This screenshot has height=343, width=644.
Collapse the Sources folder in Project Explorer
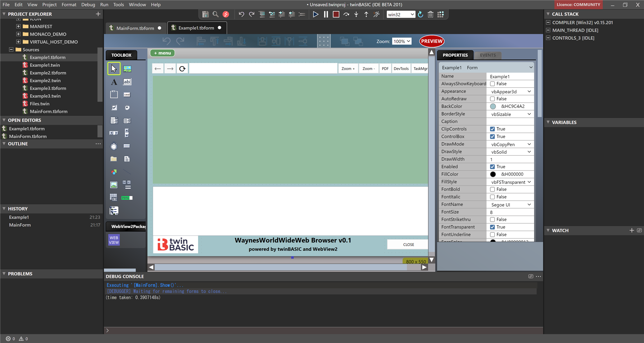pyautogui.click(x=11, y=50)
